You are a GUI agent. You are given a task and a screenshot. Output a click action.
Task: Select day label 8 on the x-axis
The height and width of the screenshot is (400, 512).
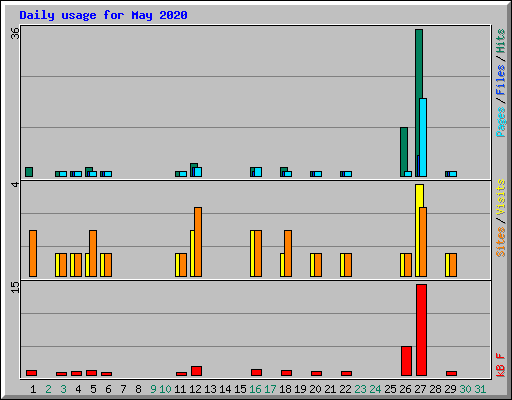[x=138, y=389]
